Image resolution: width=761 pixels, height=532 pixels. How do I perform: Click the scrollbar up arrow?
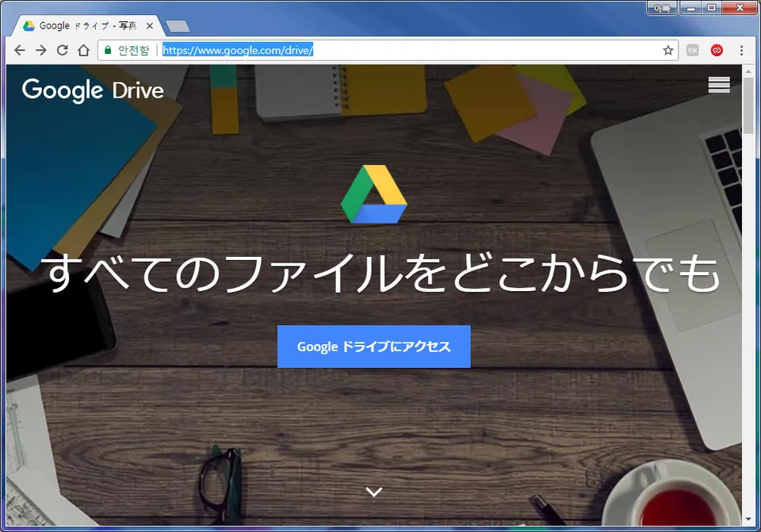tap(748, 71)
